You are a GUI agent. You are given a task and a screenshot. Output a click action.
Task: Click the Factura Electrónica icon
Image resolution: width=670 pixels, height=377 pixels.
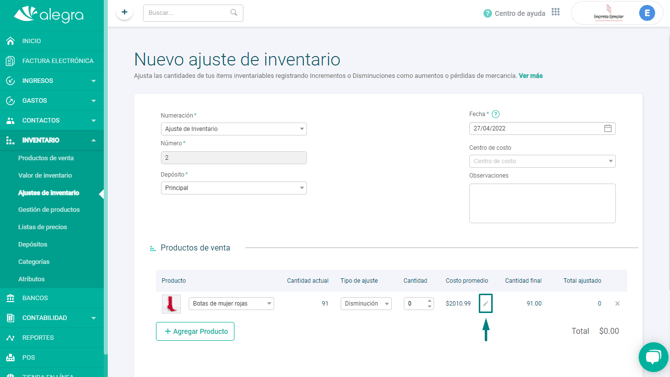tap(10, 61)
